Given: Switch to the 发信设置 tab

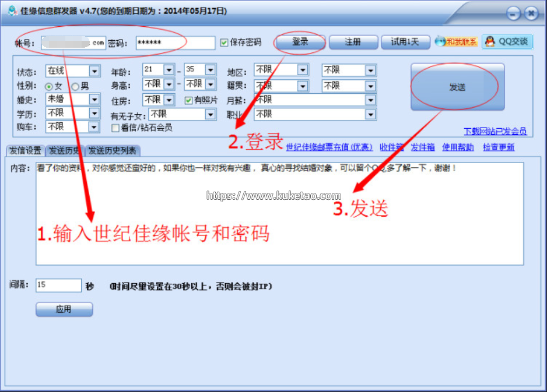Looking at the screenshot, I should coord(26,150).
